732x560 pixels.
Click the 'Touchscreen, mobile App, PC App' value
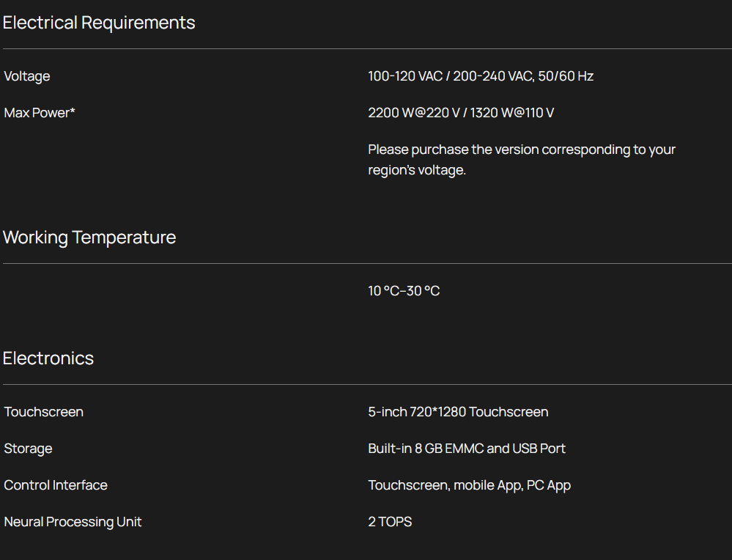click(469, 485)
